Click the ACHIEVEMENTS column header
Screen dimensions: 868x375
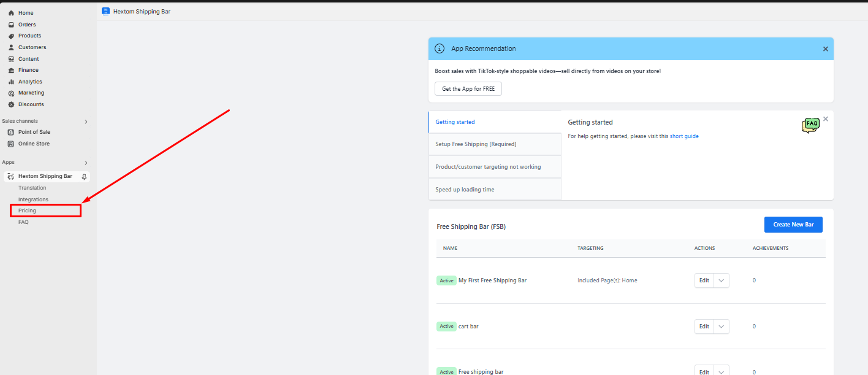pyautogui.click(x=771, y=249)
